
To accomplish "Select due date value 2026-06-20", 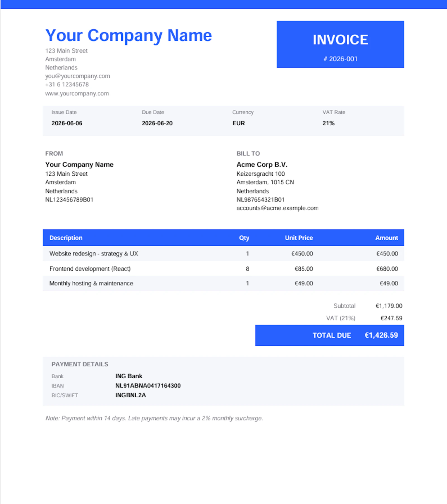I will coord(157,123).
